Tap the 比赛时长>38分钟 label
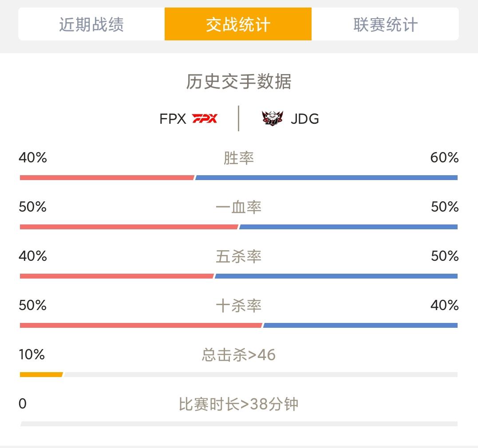This screenshot has height=448, width=478. pos(239,404)
